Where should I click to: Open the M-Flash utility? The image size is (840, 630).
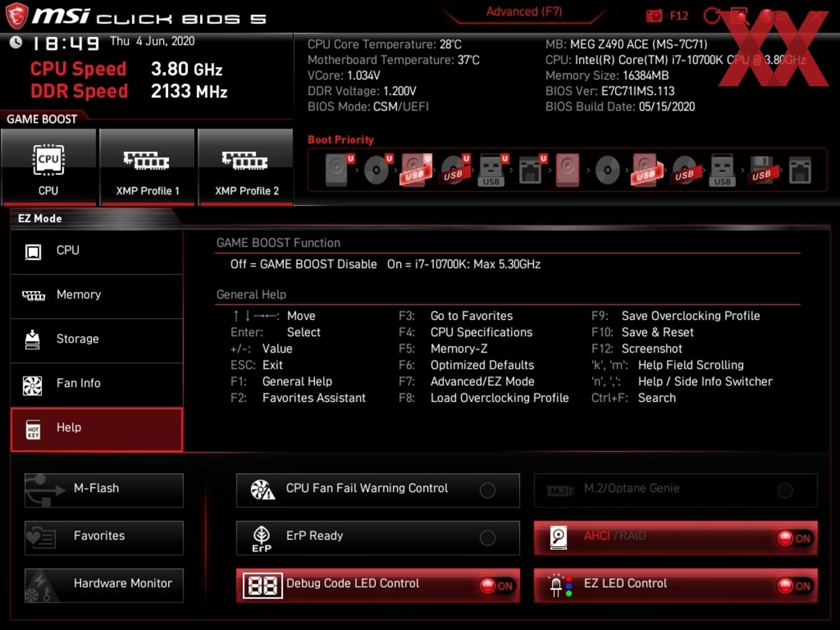[x=104, y=490]
